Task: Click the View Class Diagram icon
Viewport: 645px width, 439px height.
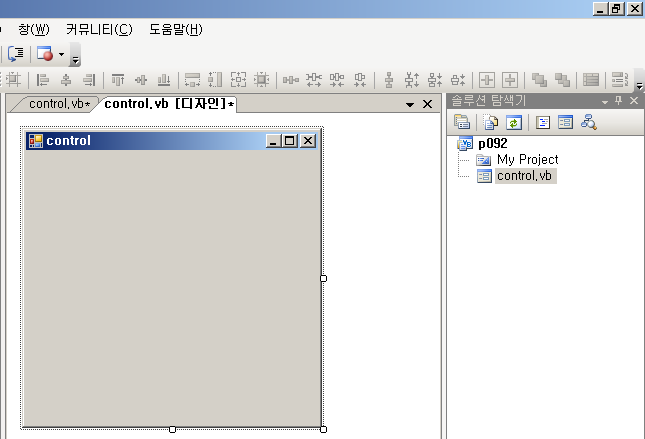Action: 589,122
